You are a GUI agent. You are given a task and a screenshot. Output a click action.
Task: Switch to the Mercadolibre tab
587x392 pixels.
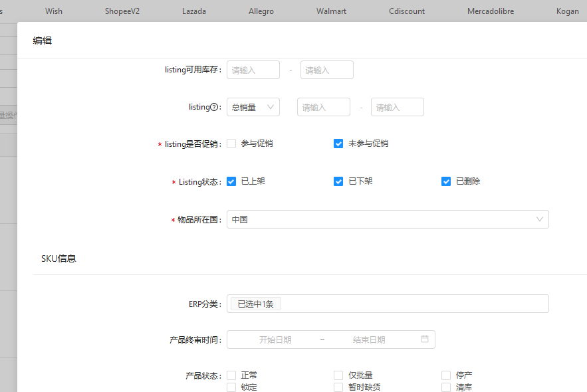(491, 11)
